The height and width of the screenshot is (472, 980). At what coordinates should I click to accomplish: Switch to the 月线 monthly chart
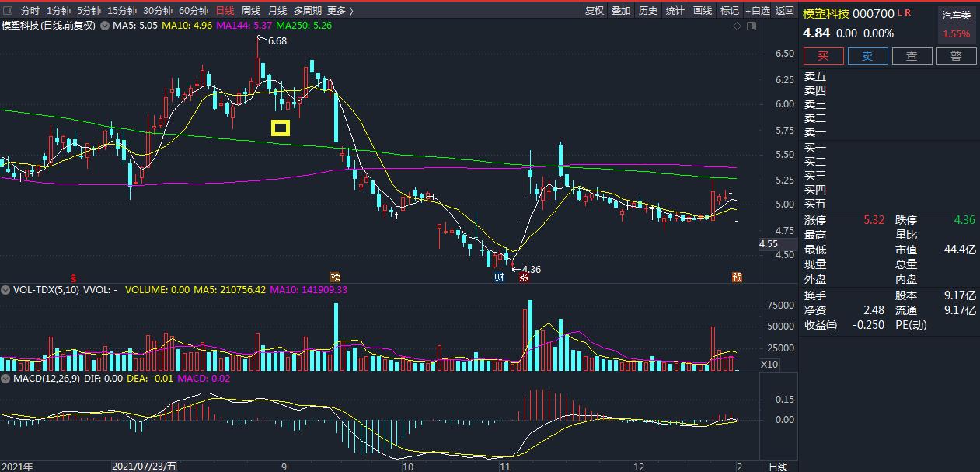tap(277, 11)
